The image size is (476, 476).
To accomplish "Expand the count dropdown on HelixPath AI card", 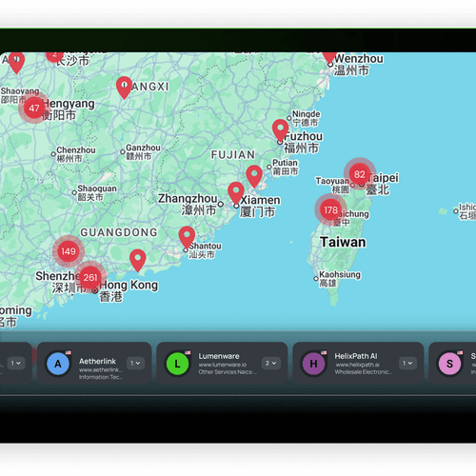I will tap(407, 363).
